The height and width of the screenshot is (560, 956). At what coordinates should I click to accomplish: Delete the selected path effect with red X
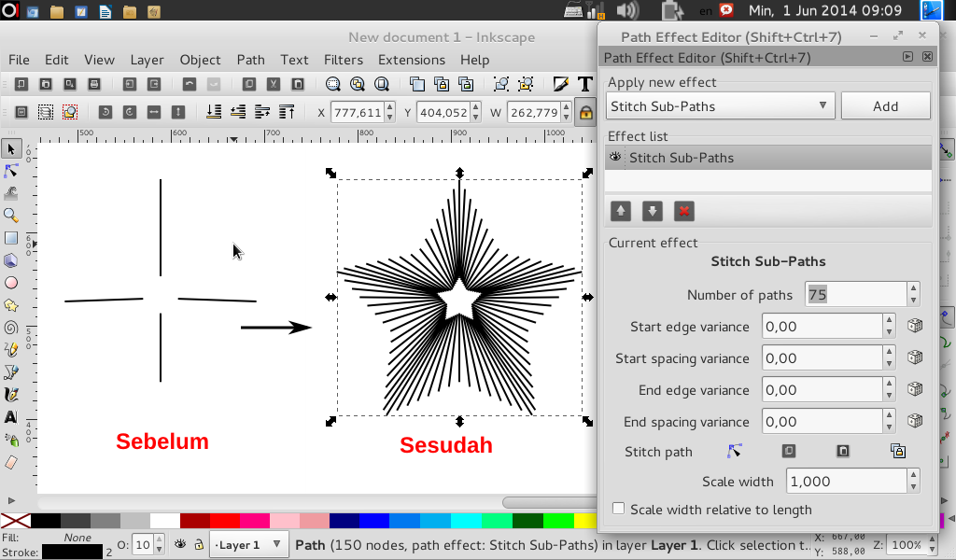click(x=682, y=212)
